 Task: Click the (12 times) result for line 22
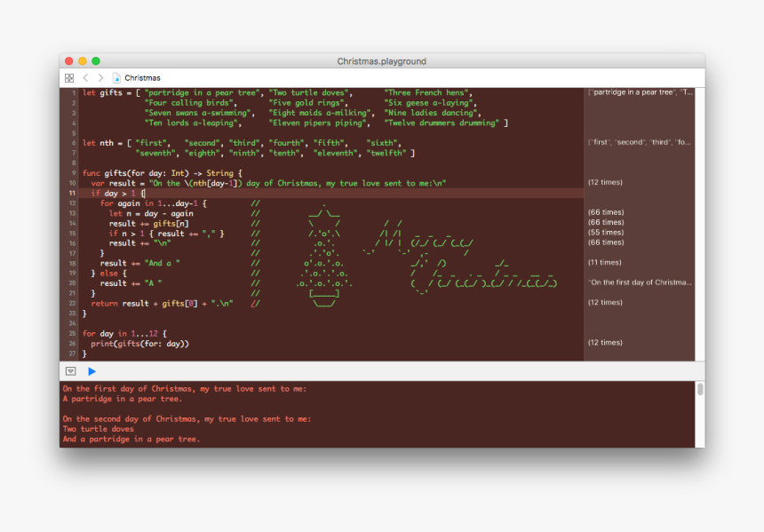pos(605,303)
